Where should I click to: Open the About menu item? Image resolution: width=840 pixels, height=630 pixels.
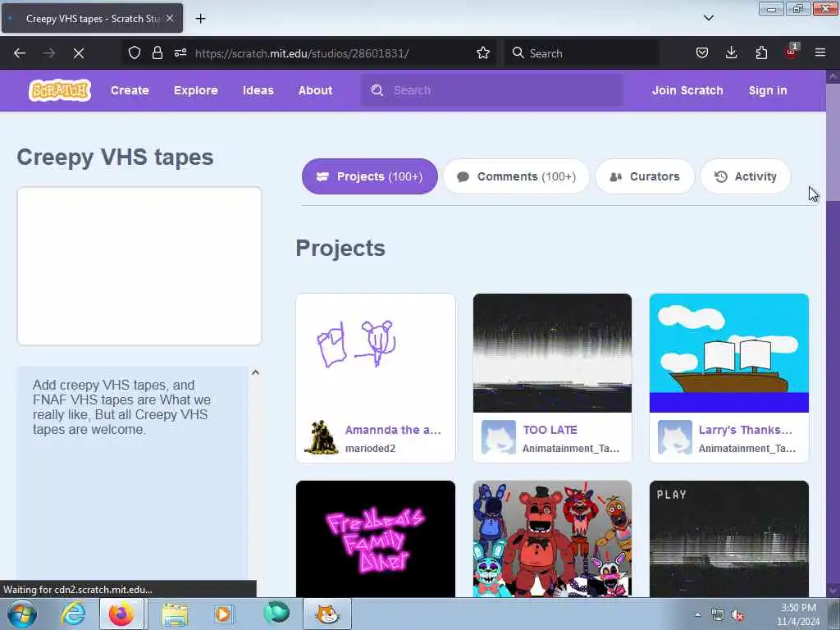pos(316,90)
